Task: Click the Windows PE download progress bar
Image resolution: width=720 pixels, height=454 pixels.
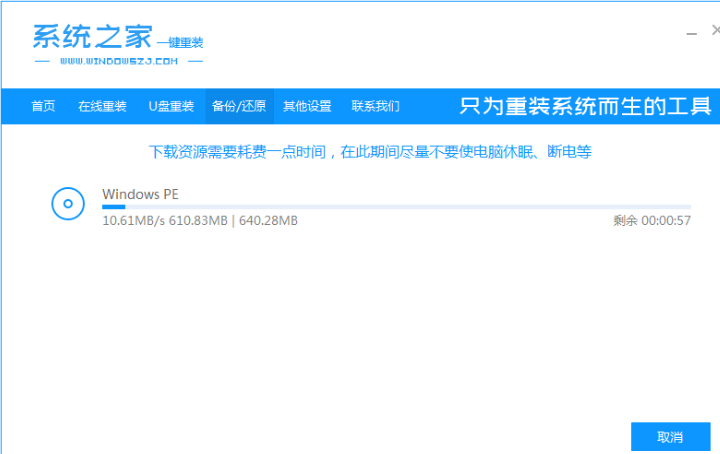Action: coord(396,207)
